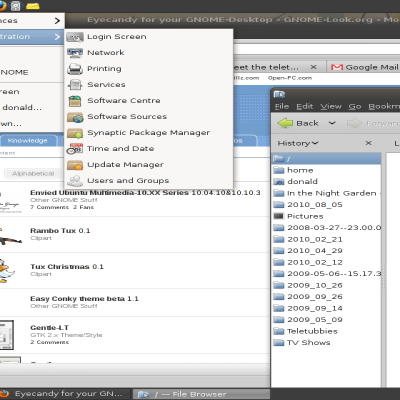Open the Rambo Tux 0.1 link
The height and width of the screenshot is (400, 400).
pyautogui.click(x=60, y=231)
